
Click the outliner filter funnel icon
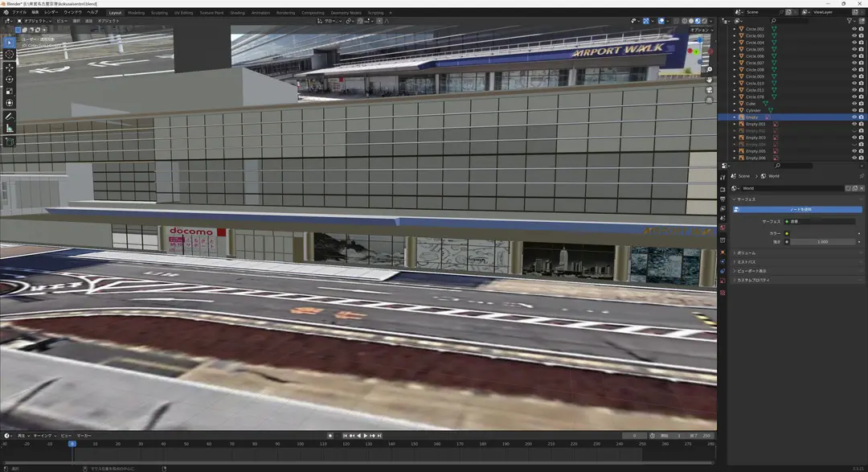click(x=850, y=21)
